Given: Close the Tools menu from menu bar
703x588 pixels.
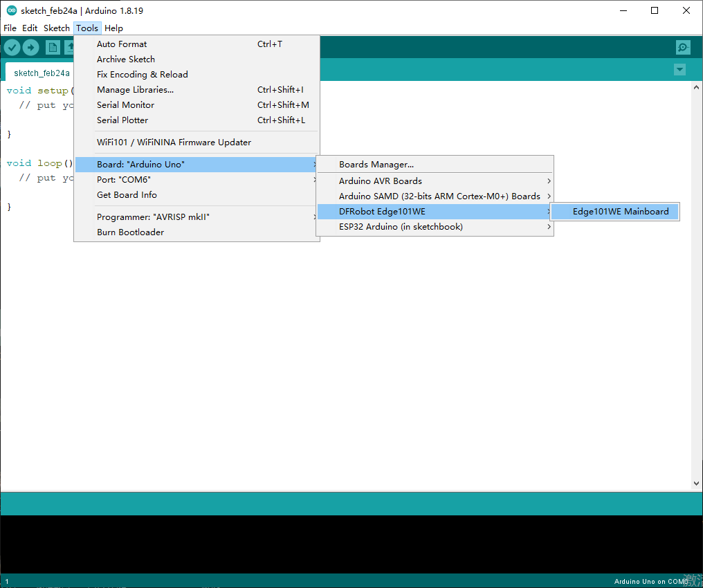Looking at the screenshot, I should (87, 28).
